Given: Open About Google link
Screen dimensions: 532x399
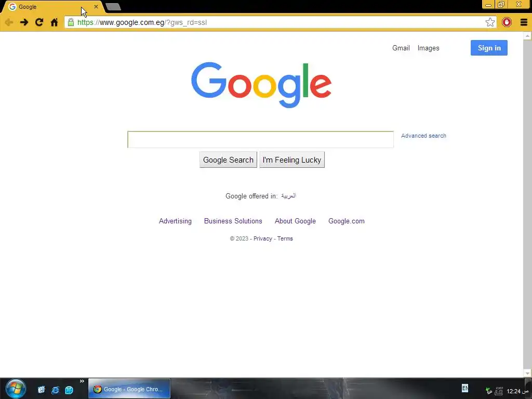Looking at the screenshot, I should (295, 221).
